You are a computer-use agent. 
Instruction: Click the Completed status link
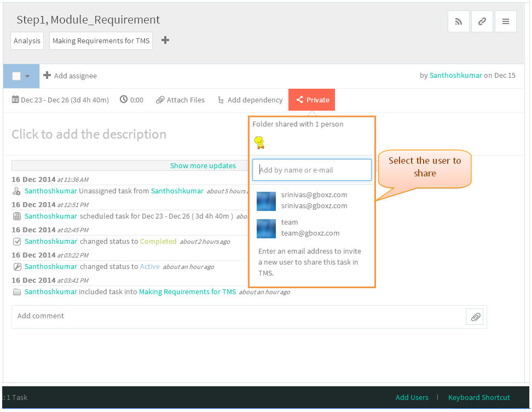158,241
